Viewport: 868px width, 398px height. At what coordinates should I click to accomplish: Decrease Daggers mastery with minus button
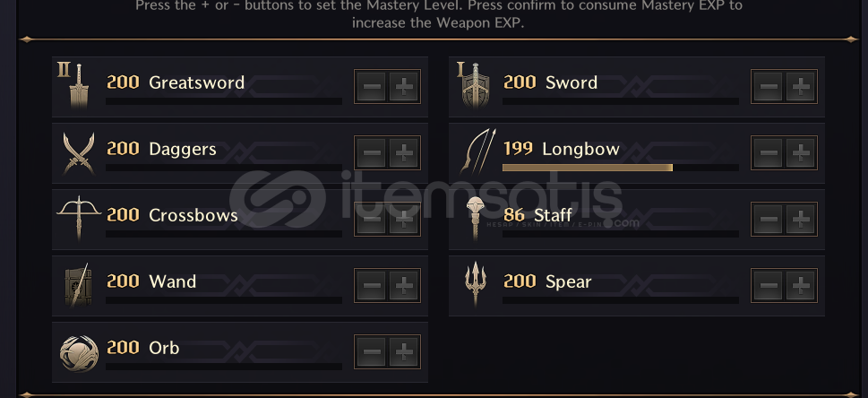(372, 153)
